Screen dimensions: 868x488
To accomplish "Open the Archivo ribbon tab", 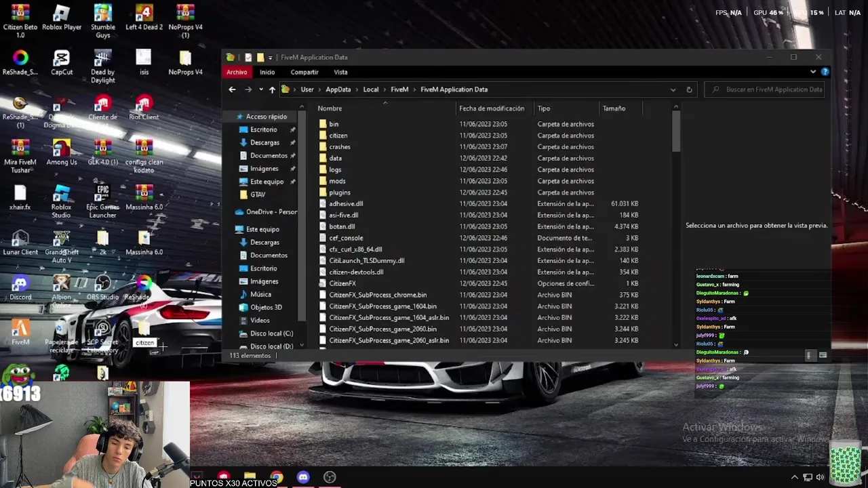I will click(x=237, y=72).
